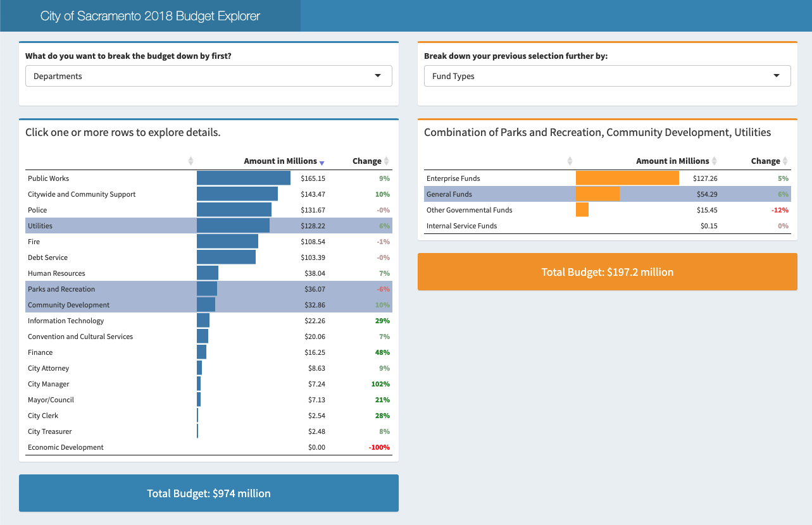This screenshot has height=525, width=812.
Task: Click the 102% change for City Manager
Action: click(x=380, y=384)
